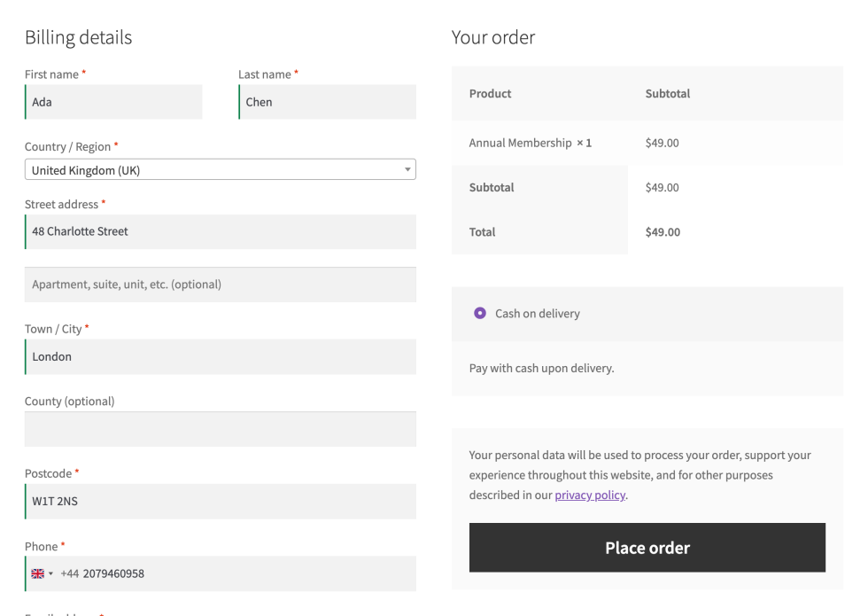Open the United Kingdom (UK) country selector
The image size is (868, 616).
click(221, 169)
